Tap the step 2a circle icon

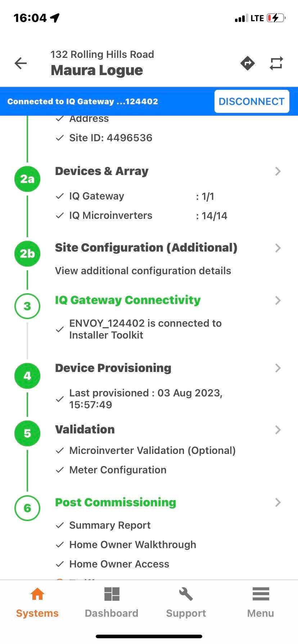27,179
